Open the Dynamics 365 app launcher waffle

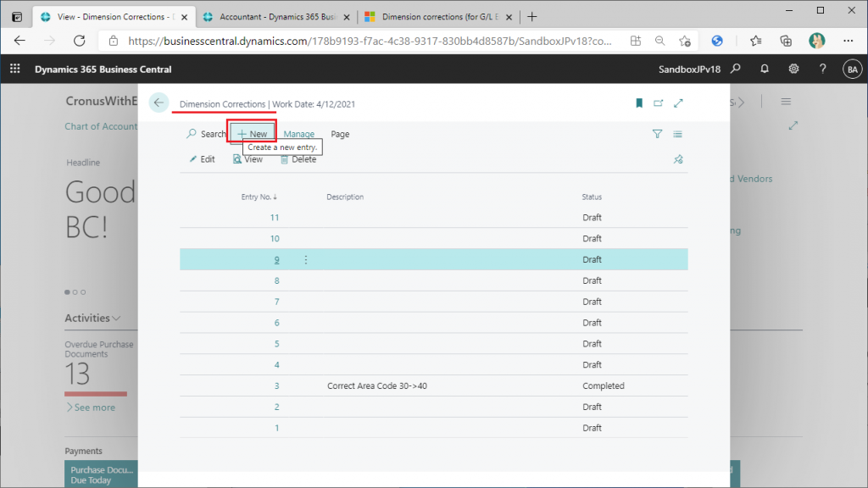click(x=15, y=69)
